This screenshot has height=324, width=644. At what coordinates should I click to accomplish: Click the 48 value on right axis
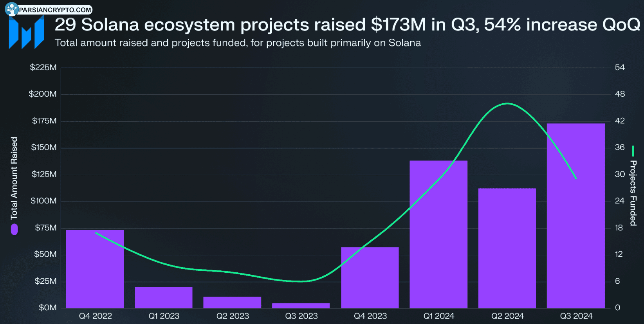coord(620,94)
